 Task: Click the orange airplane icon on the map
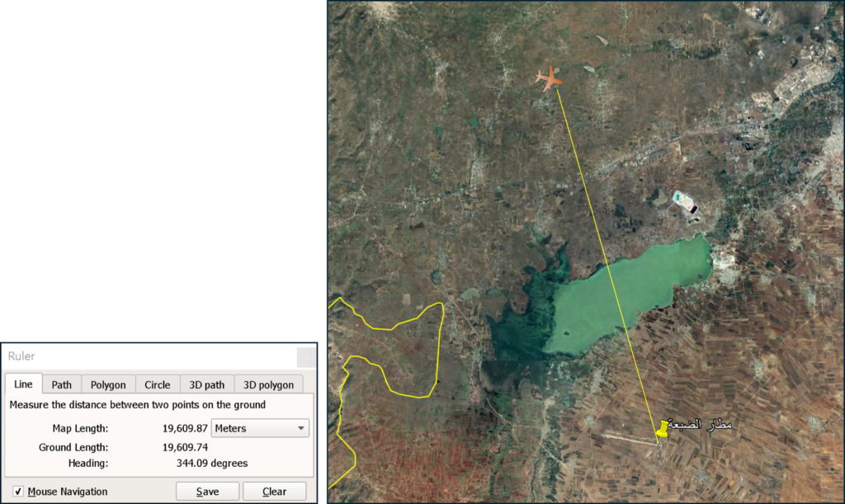[549, 79]
